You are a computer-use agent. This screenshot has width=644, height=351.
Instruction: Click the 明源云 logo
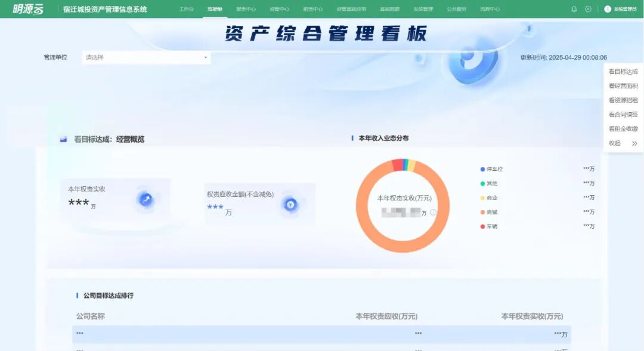(28, 9)
